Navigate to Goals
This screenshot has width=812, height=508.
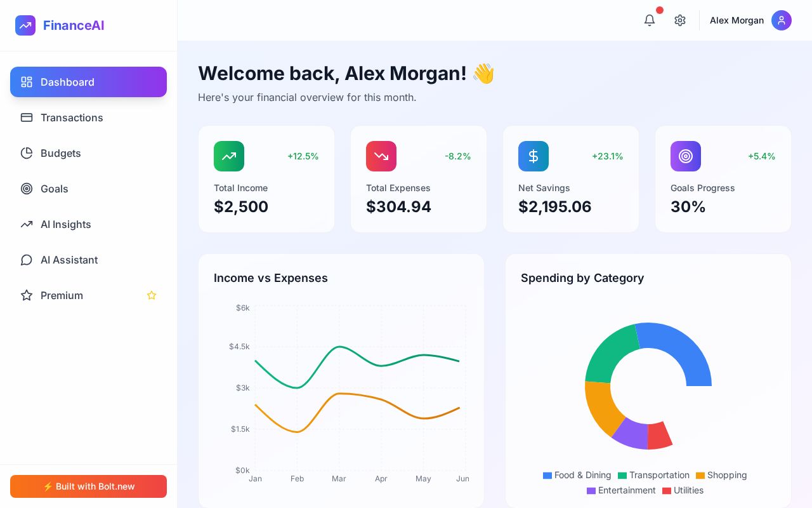click(88, 189)
